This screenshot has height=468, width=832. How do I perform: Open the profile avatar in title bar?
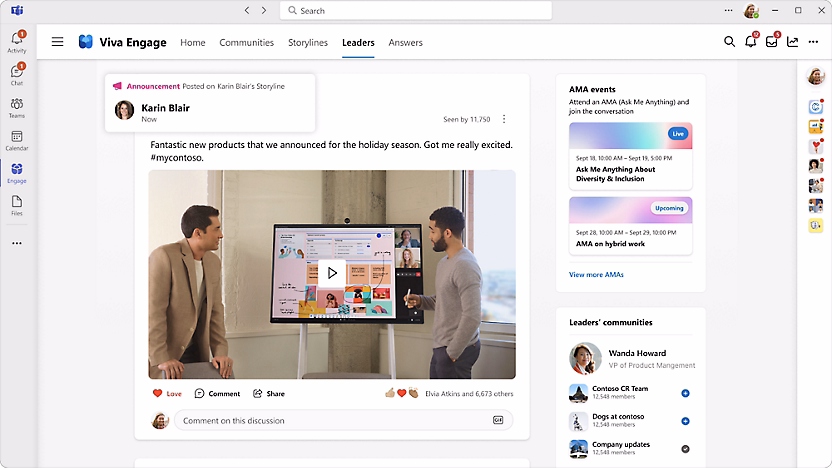click(x=751, y=11)
